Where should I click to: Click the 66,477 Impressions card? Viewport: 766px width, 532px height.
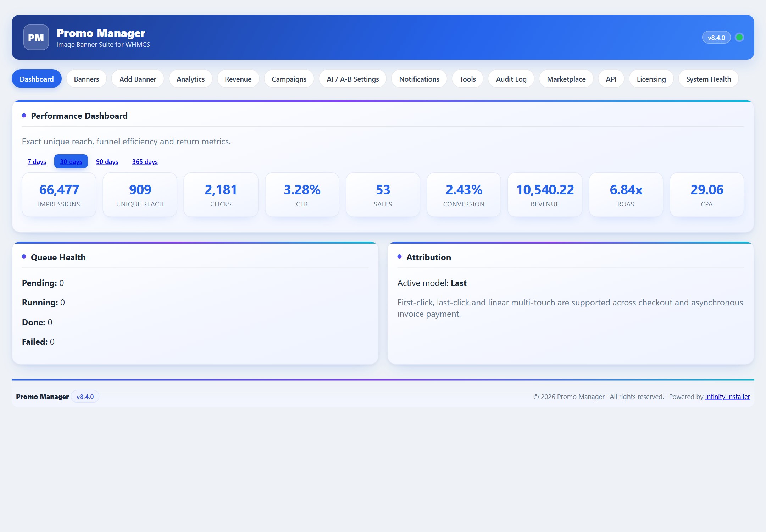tap(59, 195)
